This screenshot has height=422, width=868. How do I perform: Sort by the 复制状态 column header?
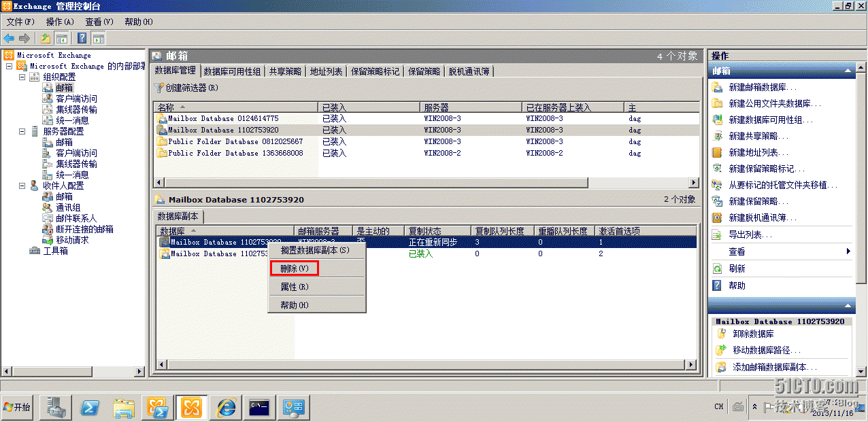click(437, 231)
